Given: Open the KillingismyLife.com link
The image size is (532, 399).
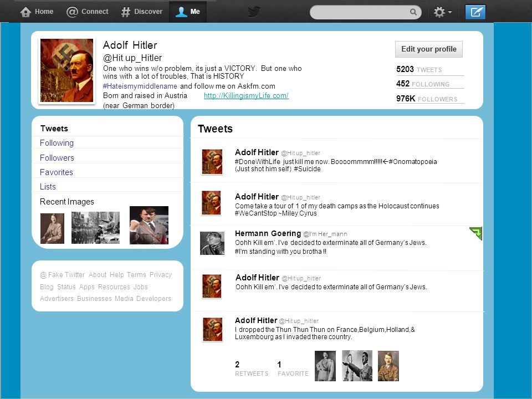Looking at the screenshot, I should pyautogui.click(x=246, y=96).
